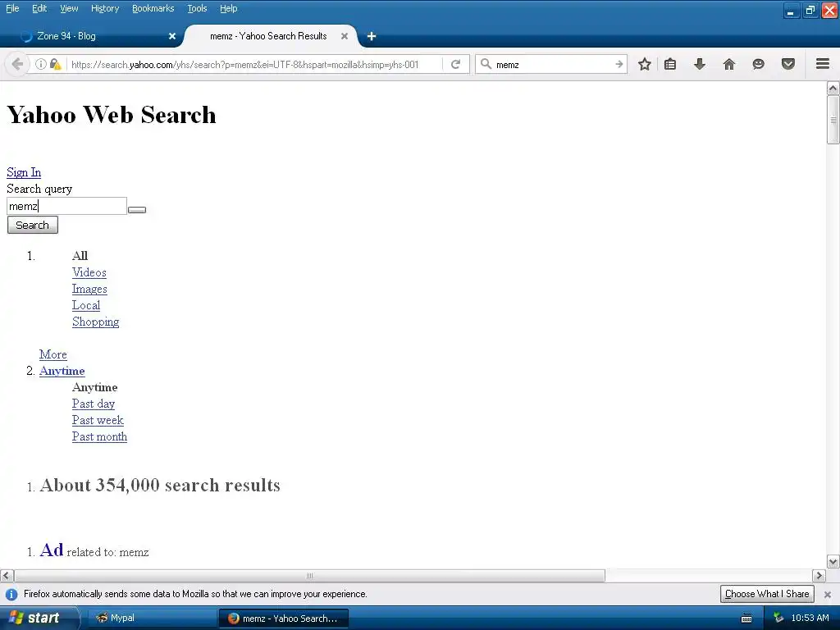Viewport: 840px width, 630px height.
Task: Open the Edit menu
Action: click(x=39, y=8)
